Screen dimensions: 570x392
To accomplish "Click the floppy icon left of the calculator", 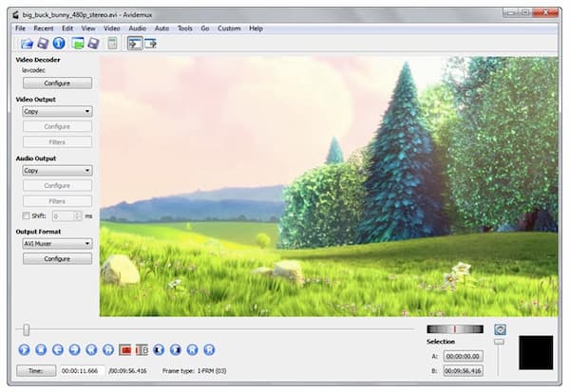I will (x=93, y=44).
